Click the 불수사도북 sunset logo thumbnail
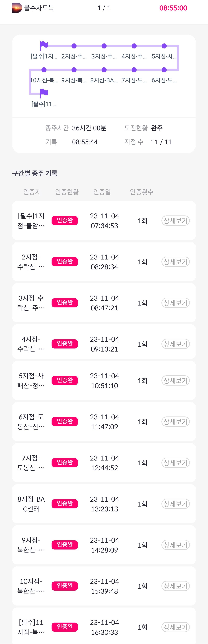Screen dimensions: 208x644 point(17,8)
